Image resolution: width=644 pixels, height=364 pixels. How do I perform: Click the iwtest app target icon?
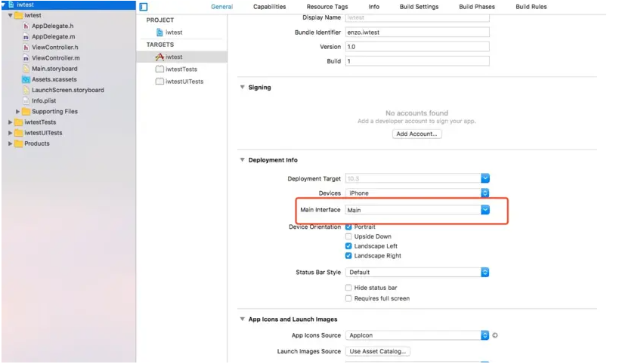tap(159, 57)
